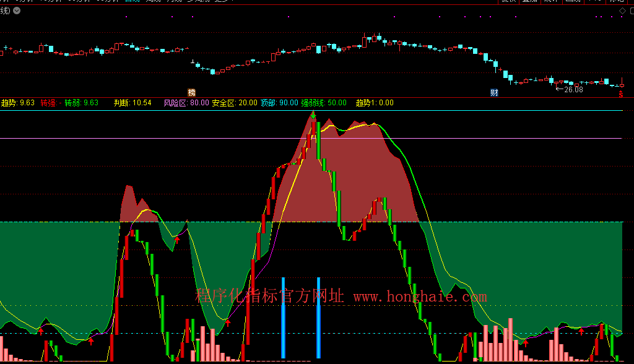
Task: Open the dropdown arrow beside 线) label
Action: (x=16, y=12)
